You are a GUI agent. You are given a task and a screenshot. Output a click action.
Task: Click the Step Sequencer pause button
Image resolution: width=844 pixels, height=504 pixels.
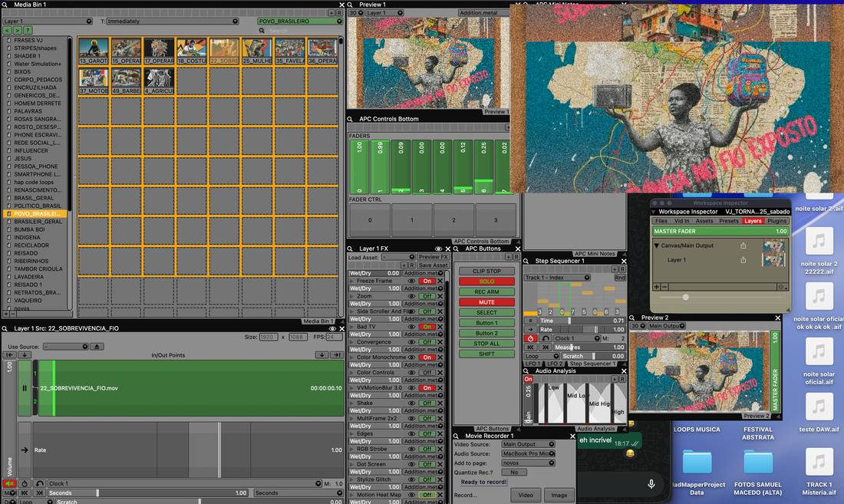point(530,321)
